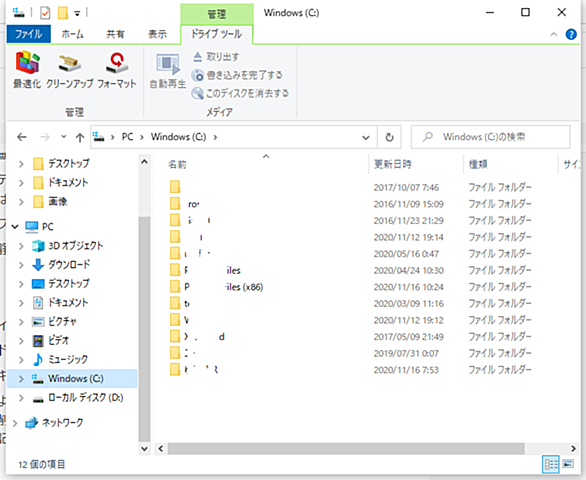Switch to the 表示 ribbon tab
The image size is (586, 480).
pyautogui.click(x=157, y=34)
